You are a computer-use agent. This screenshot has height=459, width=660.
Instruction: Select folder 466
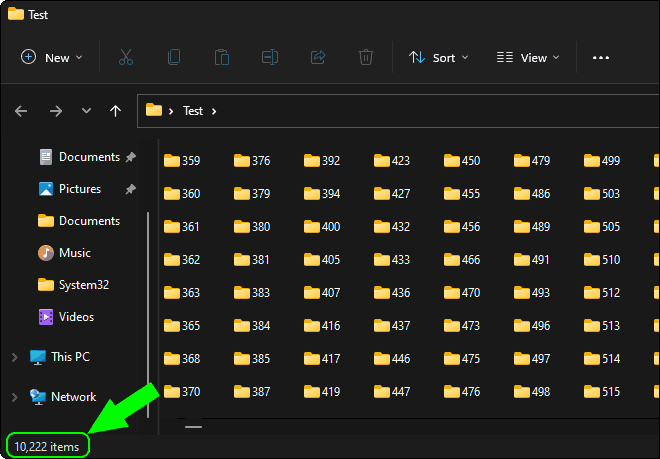coord(462,259)
